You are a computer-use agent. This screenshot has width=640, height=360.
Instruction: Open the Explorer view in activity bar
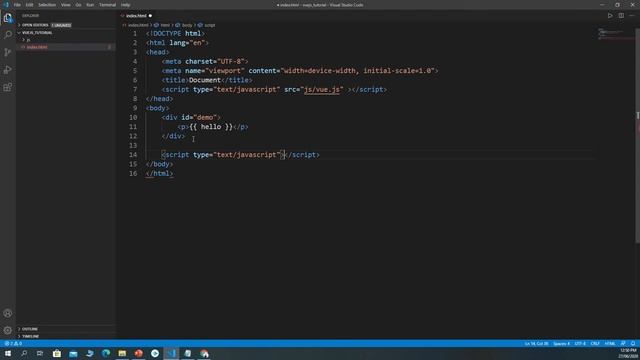pos(8,18)
